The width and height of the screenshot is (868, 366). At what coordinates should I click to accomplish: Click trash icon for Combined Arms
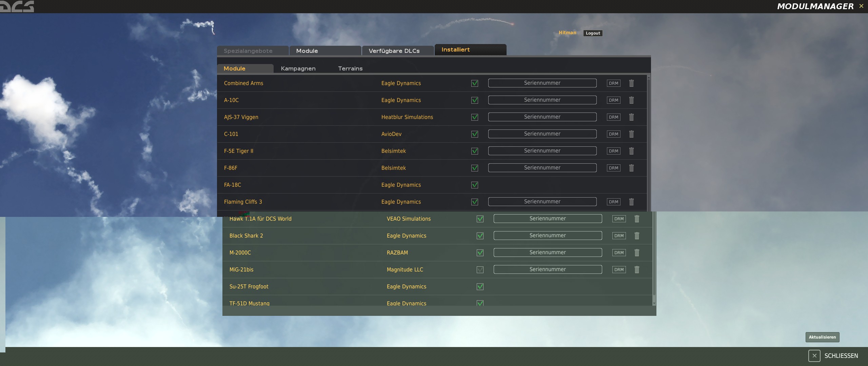pyautogui.click(x=631, y=83)
